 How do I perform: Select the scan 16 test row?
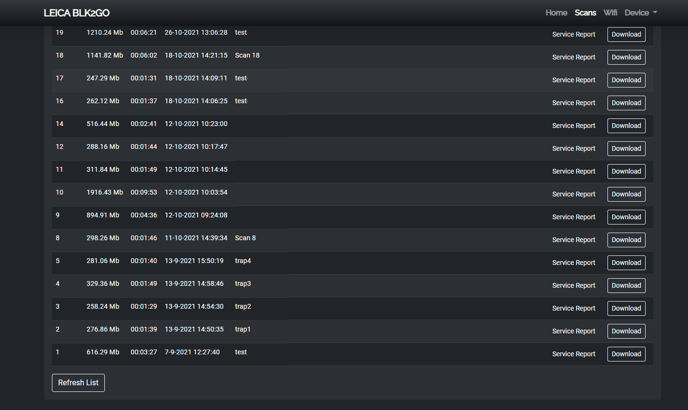tap(300, 102)
